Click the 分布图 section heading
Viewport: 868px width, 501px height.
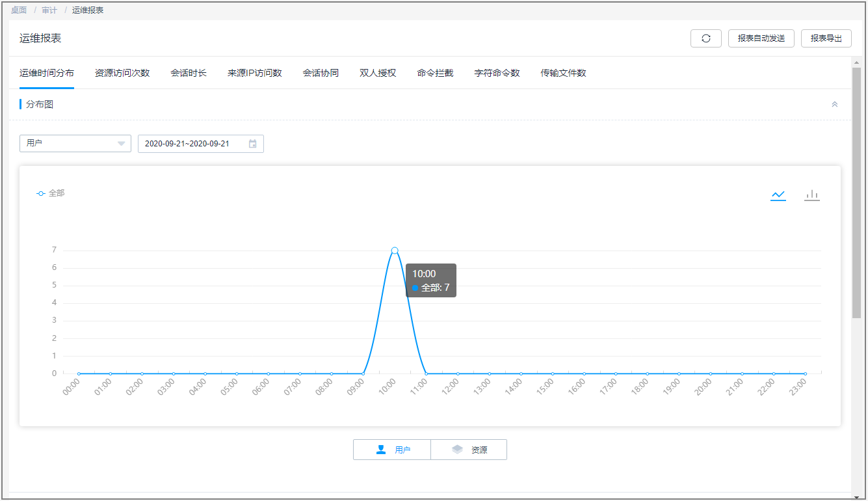40,104
